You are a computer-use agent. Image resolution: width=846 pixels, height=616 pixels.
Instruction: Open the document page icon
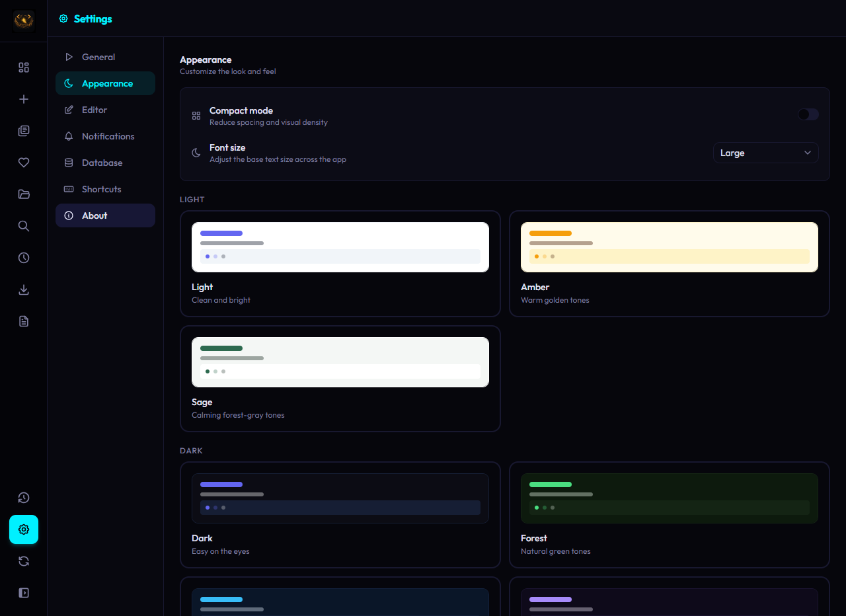(24, 321)
